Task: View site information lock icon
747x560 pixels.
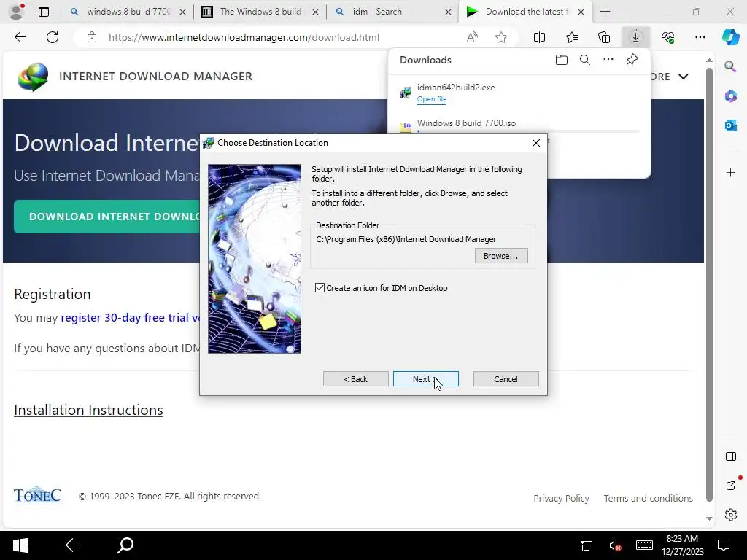Action: (x=92, y=37)
